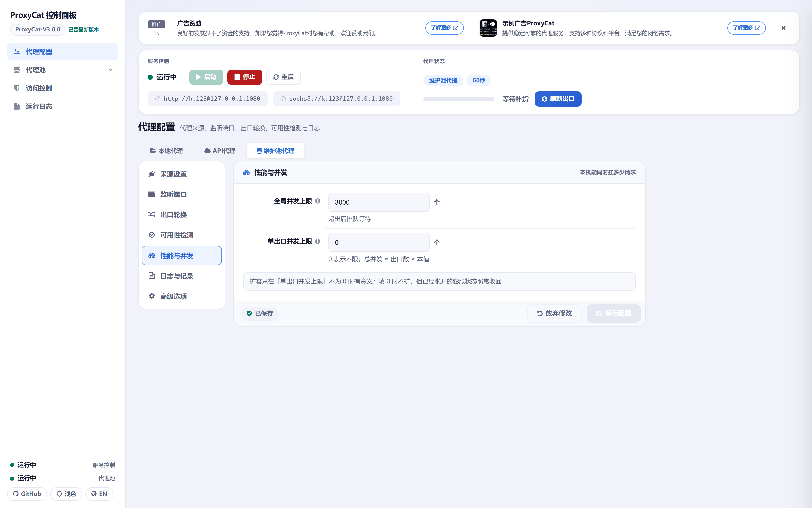Open 访问控制 in sidebar
Screen dimensions: 812x508
coord(62,88)
